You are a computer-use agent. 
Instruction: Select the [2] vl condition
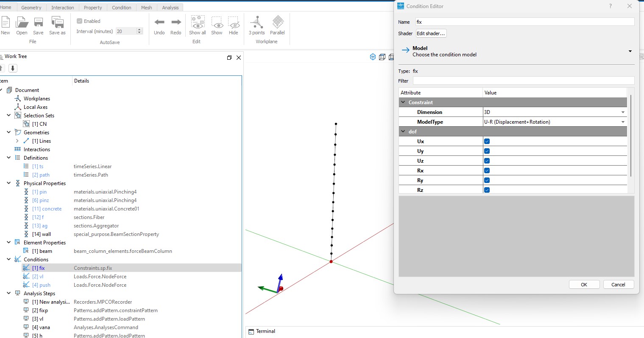38,277
